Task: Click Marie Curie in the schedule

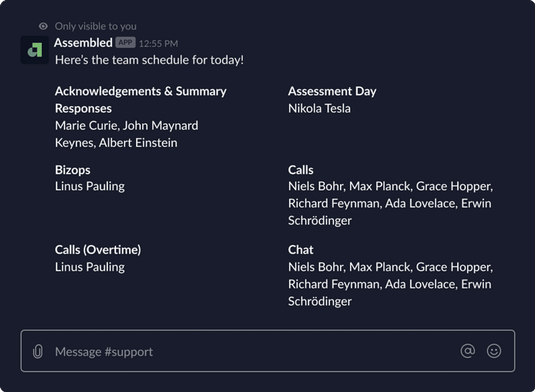Action: (x=85, y=125)
